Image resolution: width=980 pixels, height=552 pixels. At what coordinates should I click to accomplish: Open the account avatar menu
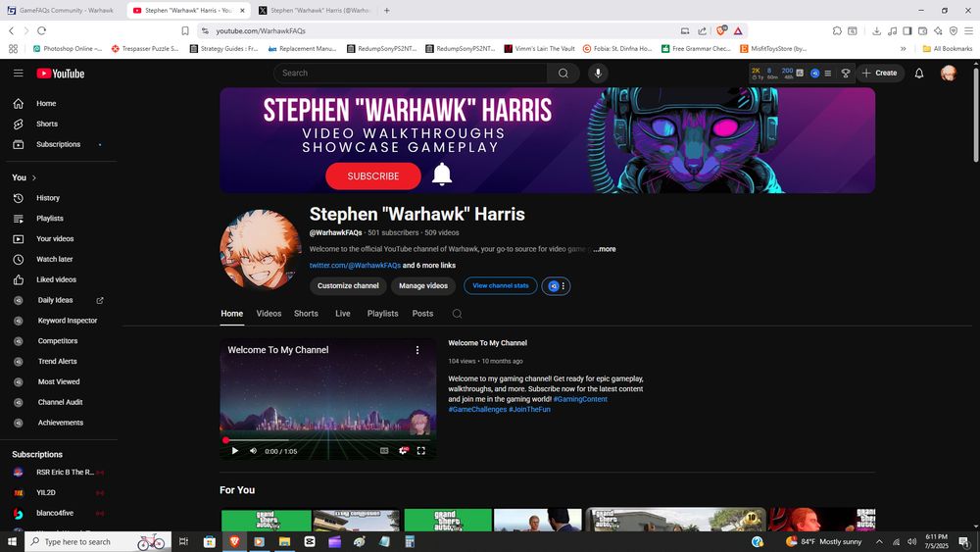pos(948,74)
